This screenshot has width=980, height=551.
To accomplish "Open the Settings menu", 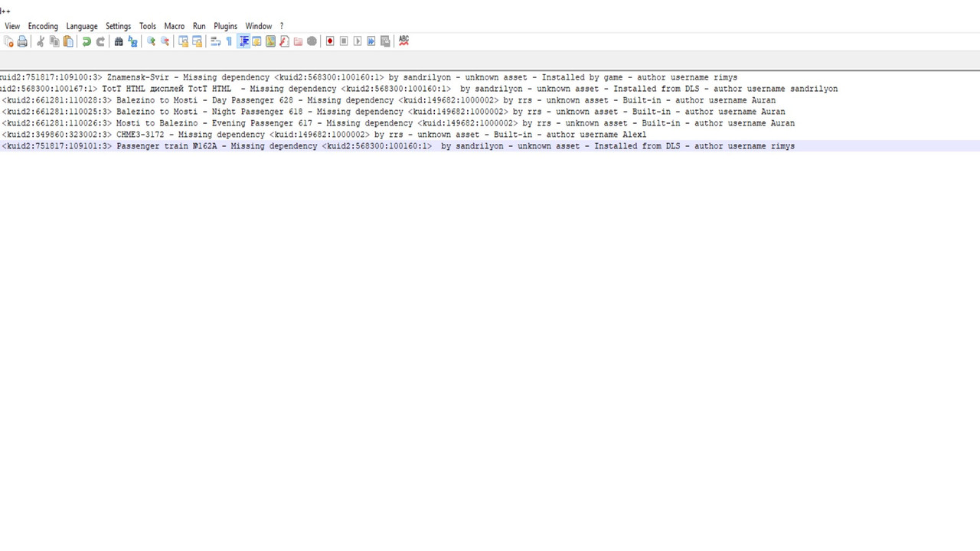I will tap(118, 26).
